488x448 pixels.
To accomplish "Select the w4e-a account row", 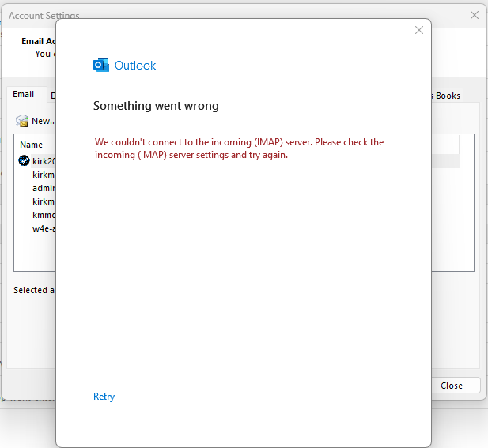I will (x=44, y=228).
